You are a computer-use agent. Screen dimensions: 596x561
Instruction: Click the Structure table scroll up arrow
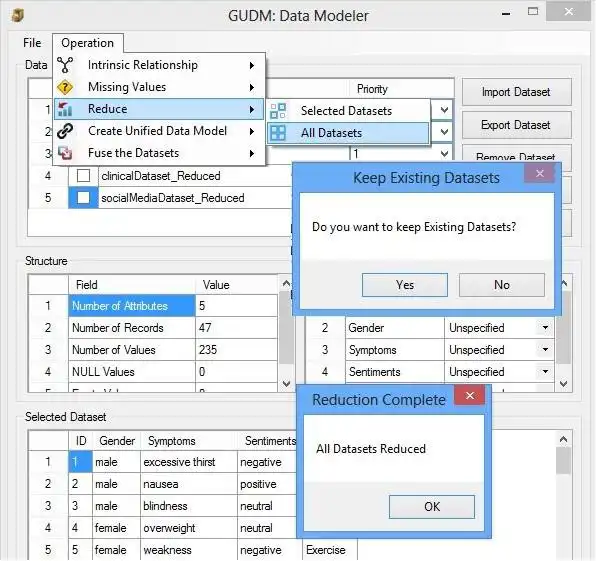click(x=286, y=284)
